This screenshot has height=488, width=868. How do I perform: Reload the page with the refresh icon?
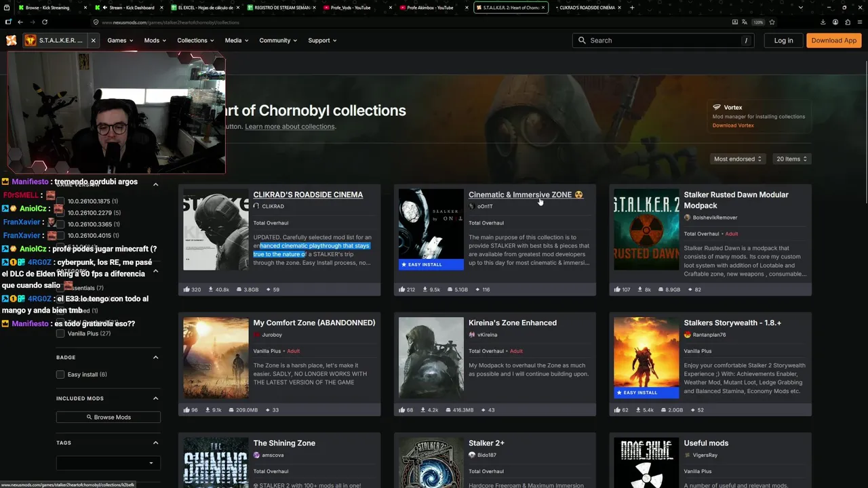coord(44,22)
